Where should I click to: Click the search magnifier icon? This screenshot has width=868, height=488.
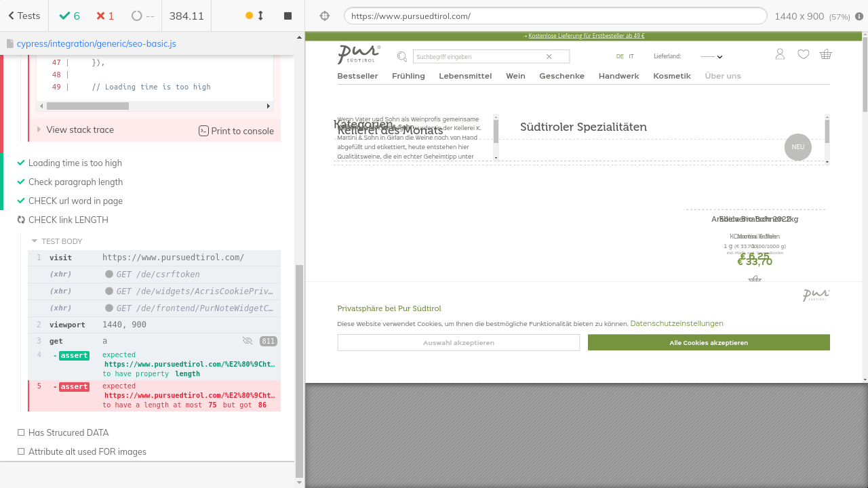(402, 56)
